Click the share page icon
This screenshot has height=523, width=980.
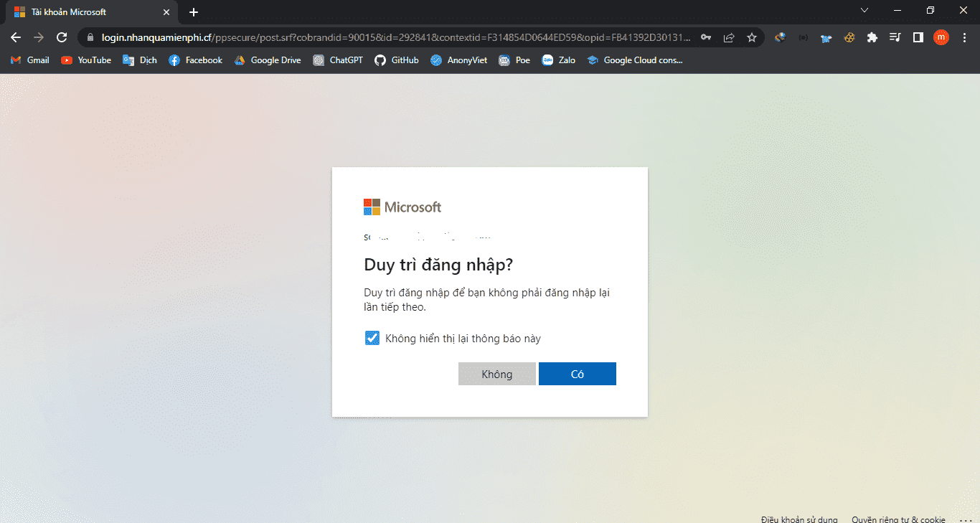click(729, 37)
